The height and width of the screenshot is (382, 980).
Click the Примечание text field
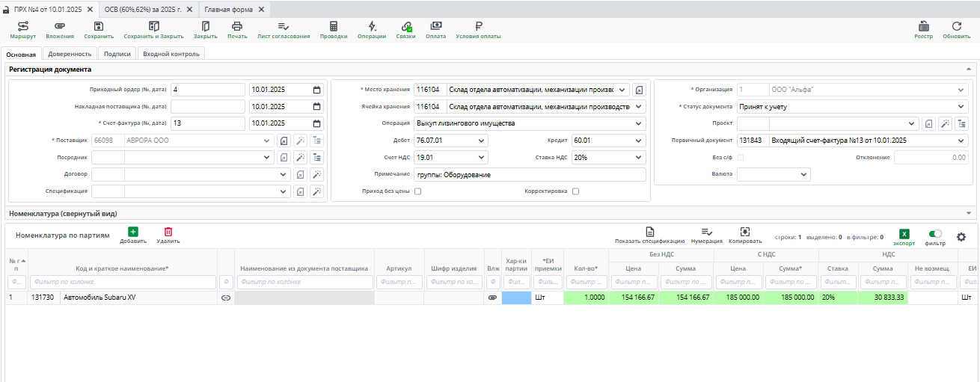pyautogui.click(x=530, y=174)
